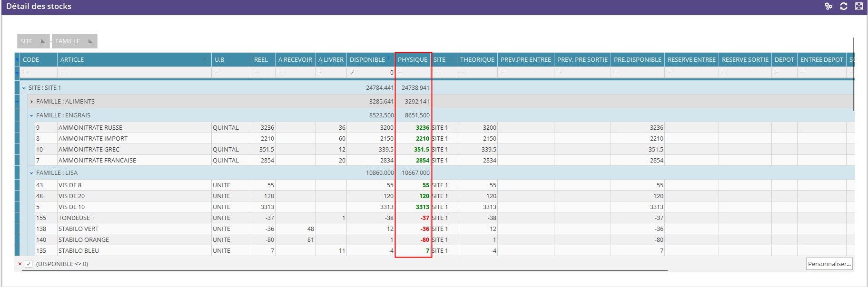Viewport: 868px width, 287px height.
Task: Open the settings gears icon in title bar
Action: click(x=829, y=6)
